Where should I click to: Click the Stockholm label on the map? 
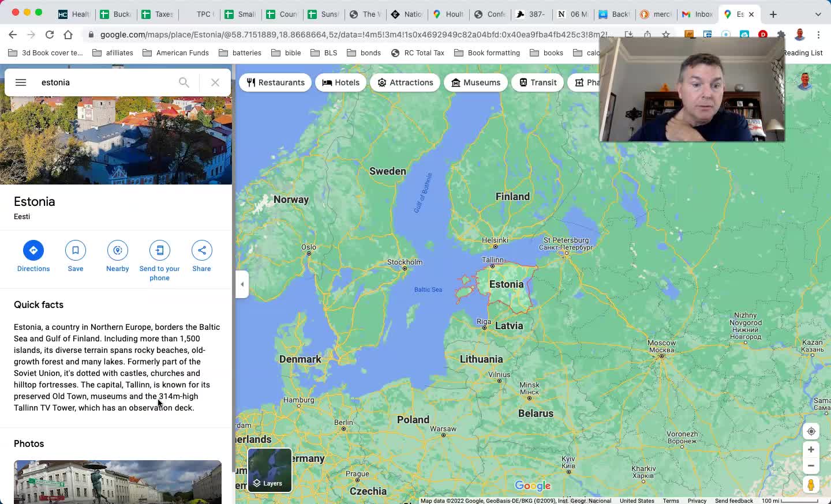click(x=405, y=262)
